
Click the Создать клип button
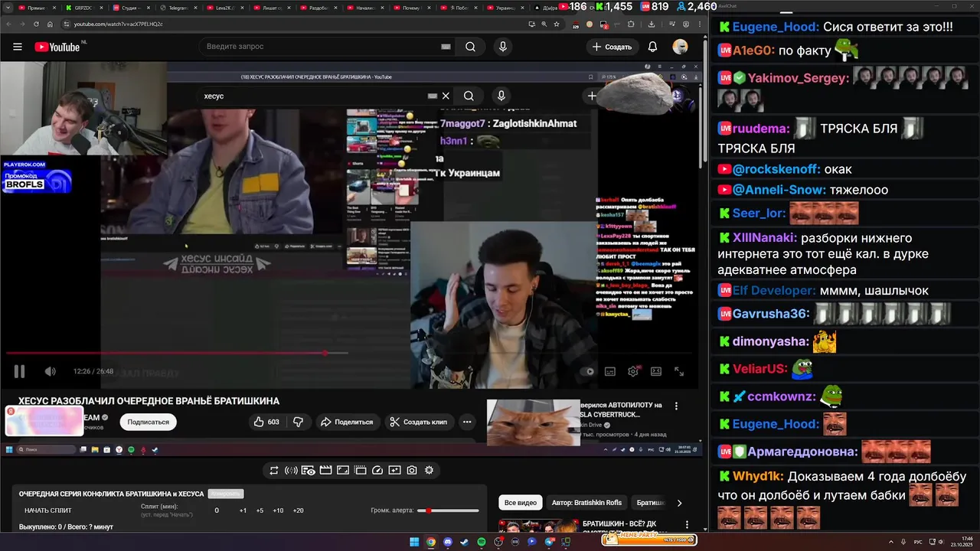coord(419,422)
